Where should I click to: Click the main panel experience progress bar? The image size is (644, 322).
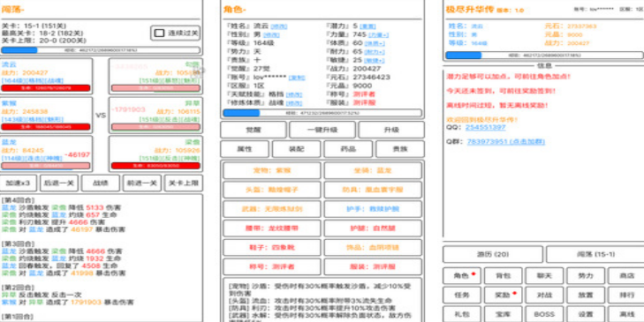click(x=544, y=55)
